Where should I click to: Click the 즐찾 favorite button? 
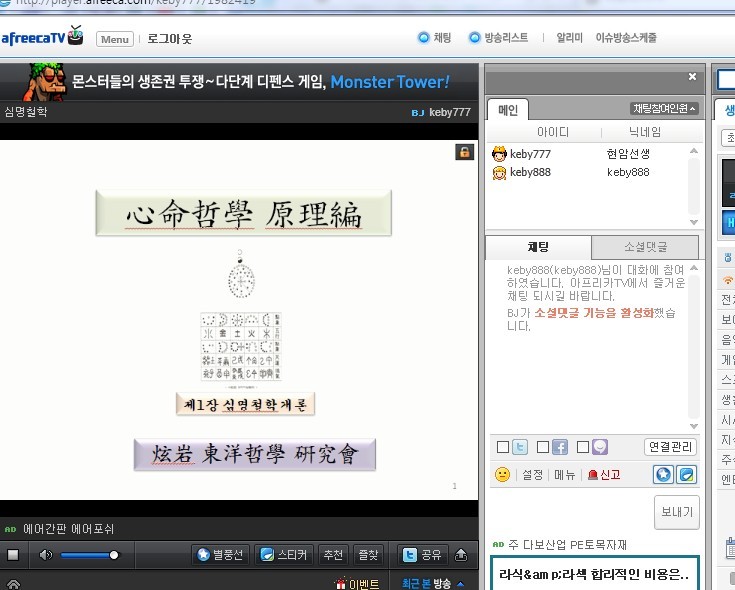[369, 555]
